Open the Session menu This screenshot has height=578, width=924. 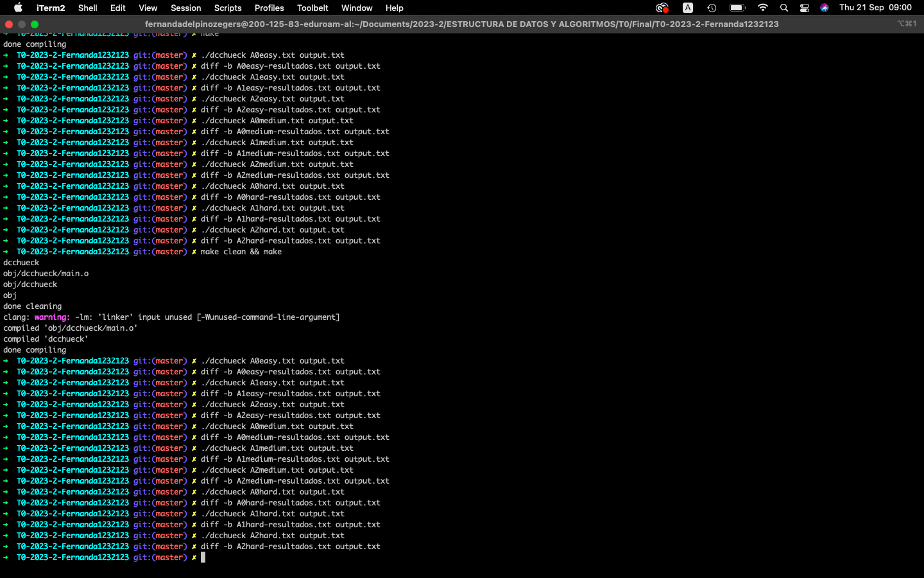click(185, 8)
